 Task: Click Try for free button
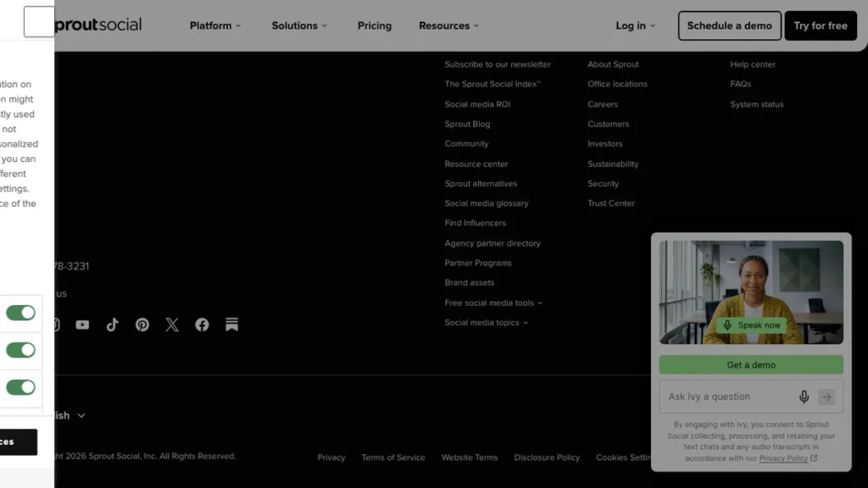pos(821,25)
